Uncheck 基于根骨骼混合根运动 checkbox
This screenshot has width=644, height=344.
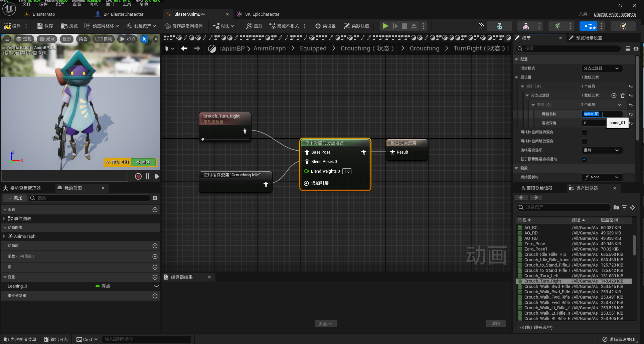584,159
